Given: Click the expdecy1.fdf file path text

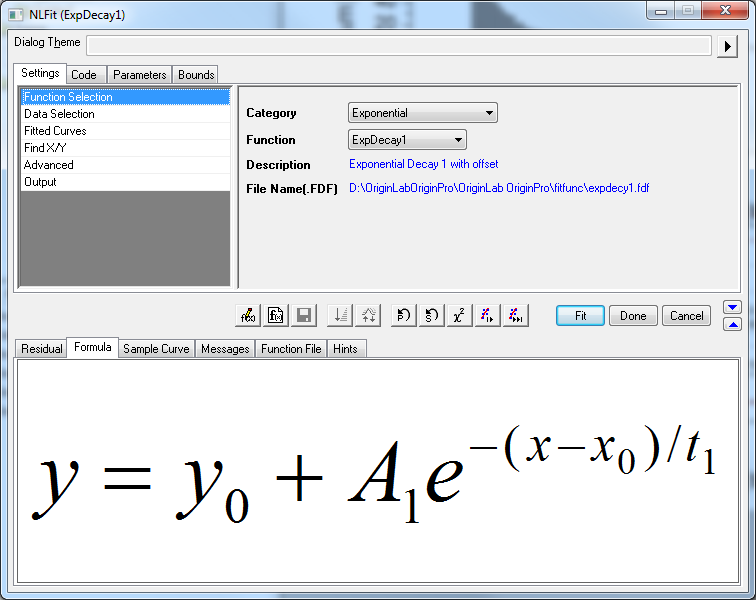Looking at the screenshot, I should 499,188.
